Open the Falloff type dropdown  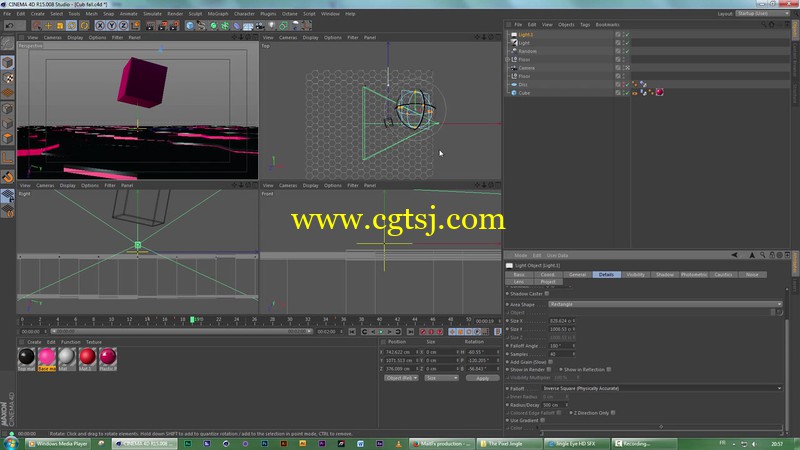coord(662,388)
